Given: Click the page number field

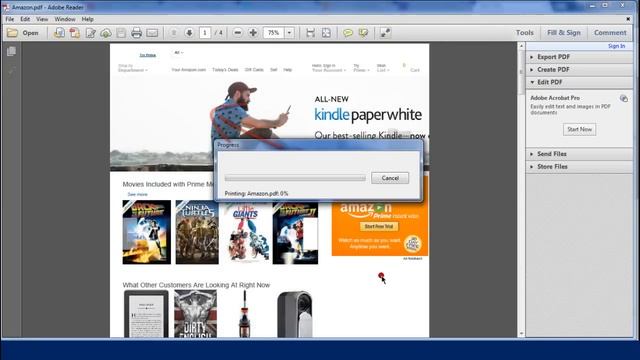Looking at the screenshot, I should coord(205,33).
